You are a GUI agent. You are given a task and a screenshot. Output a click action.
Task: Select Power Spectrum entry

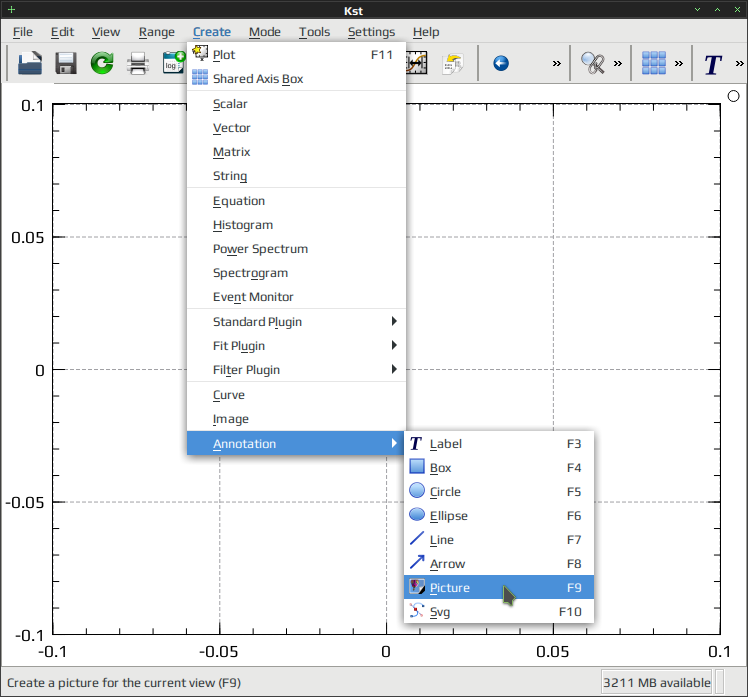click(296, 249)
